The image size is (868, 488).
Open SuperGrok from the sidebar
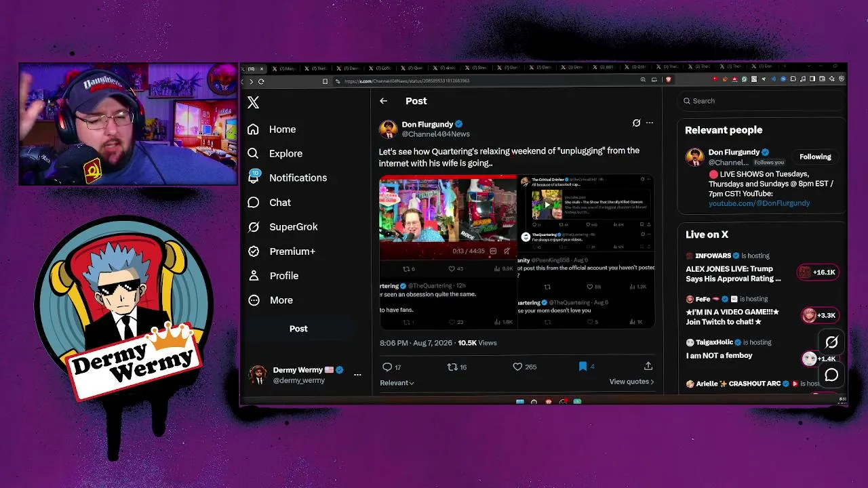[x=282, y=227]
